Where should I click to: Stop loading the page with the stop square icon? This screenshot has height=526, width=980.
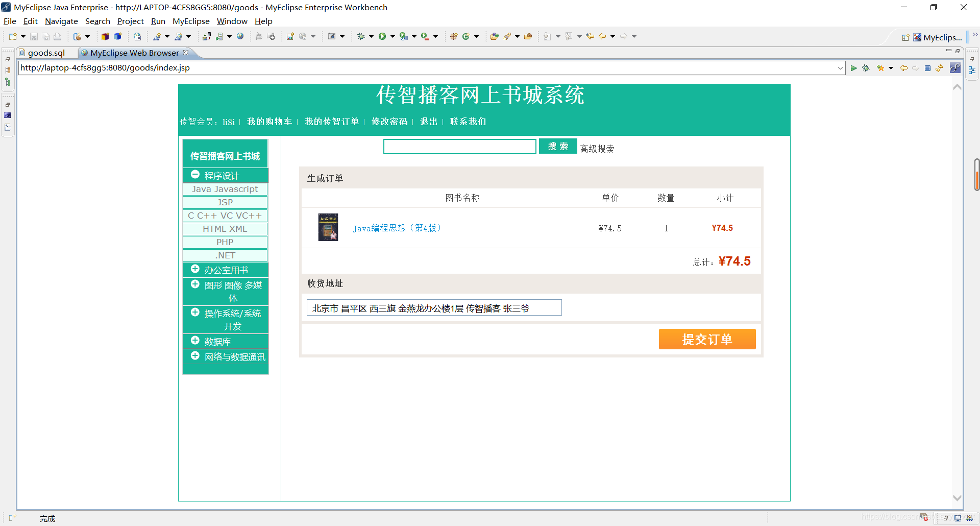pyautogui.click(x=928, y=68)
